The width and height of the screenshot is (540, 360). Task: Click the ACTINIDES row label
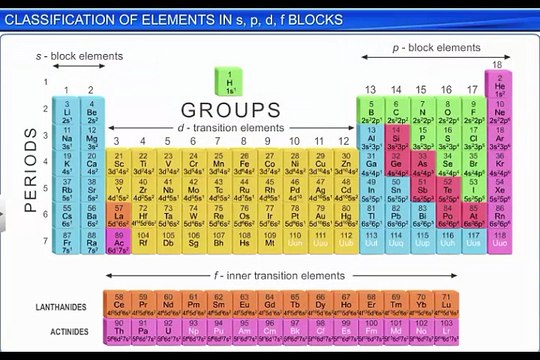pyautogui.click(x=69, y=332)
